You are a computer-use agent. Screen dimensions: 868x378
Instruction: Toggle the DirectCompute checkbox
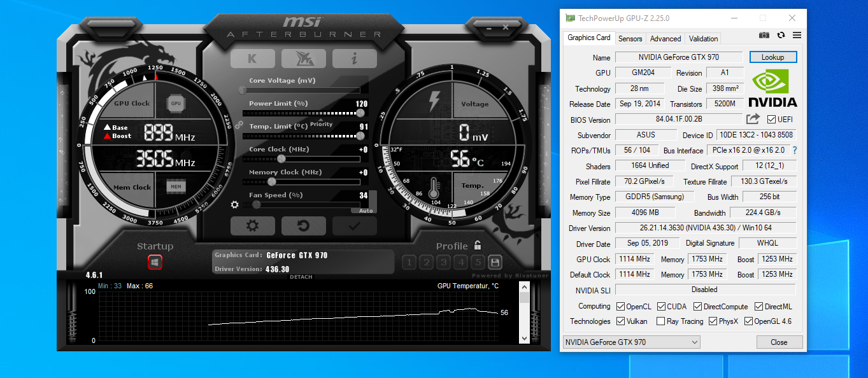697,307
